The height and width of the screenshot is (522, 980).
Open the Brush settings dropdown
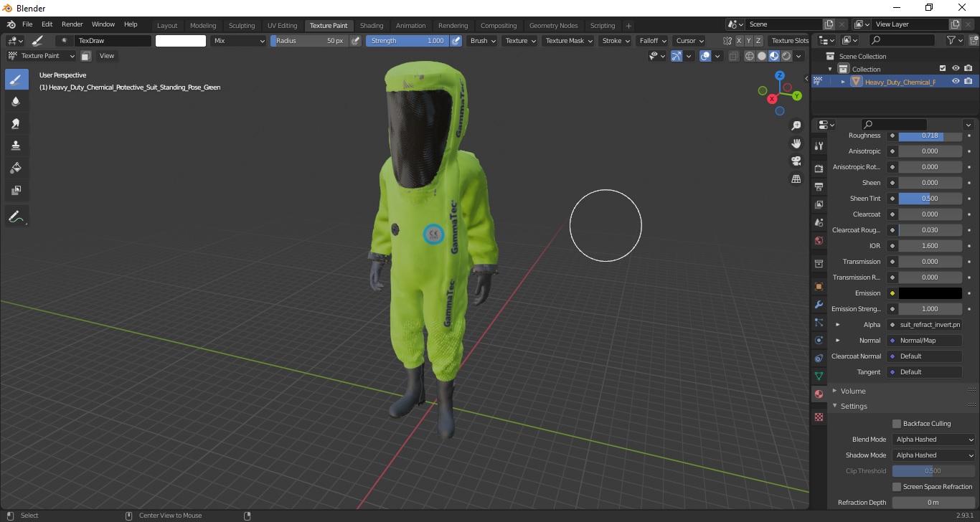482,41
